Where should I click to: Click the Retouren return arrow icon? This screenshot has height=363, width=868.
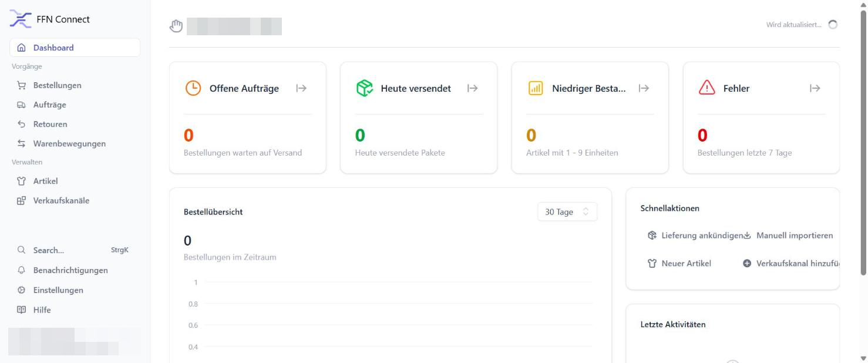[x=22, y=124]
